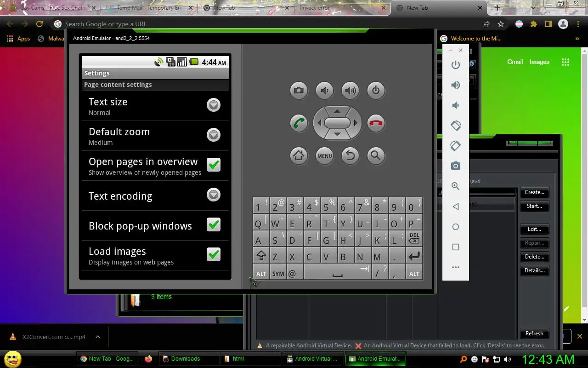Toggle the Block pop-up windows checkbox
The height and width of the screenshot is (368, 588).
click(x=214, y=224)
